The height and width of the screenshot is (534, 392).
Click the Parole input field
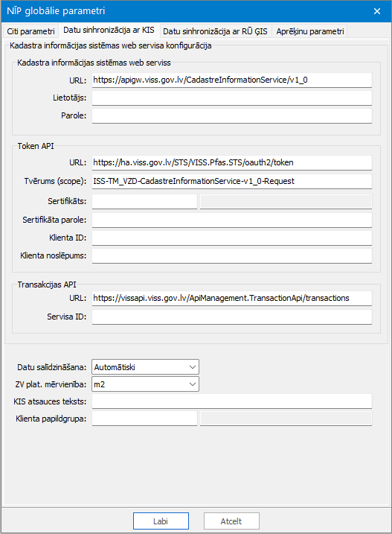click(232, 115)
